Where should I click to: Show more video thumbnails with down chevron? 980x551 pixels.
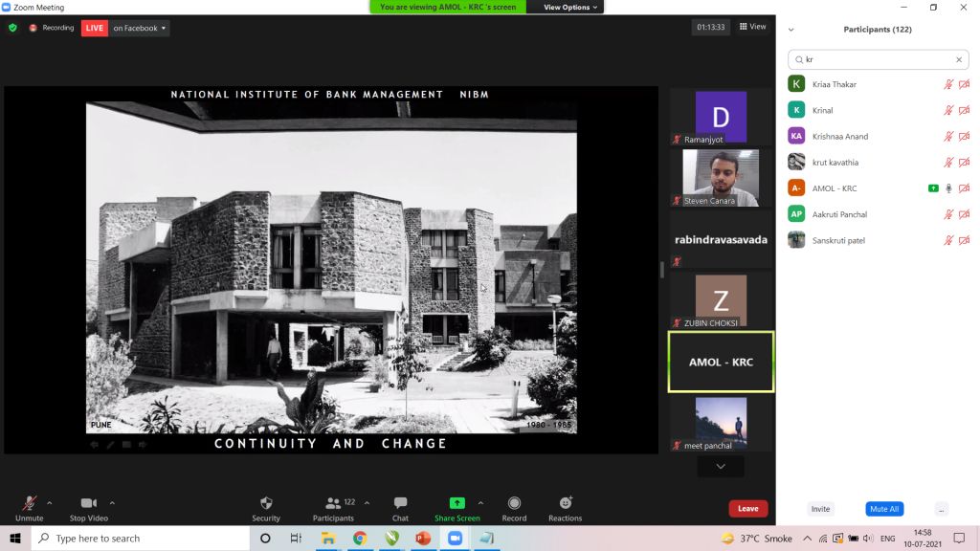click(721, 466)
